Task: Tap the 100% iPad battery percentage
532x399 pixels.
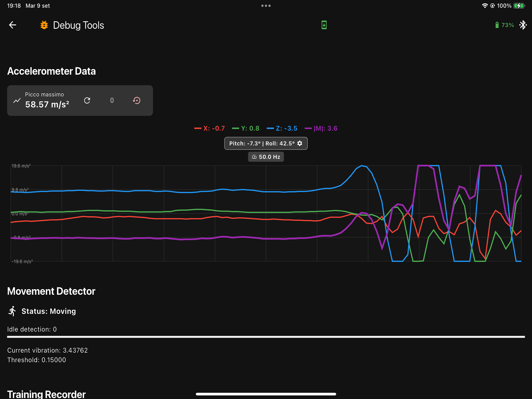Action: (504, 6)
